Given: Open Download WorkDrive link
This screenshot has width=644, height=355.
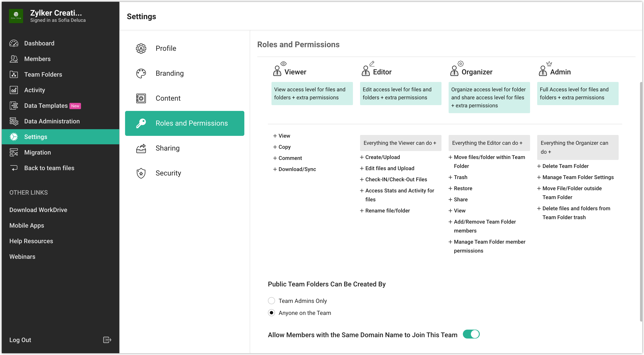Looking at the screenshot, I should (x=38, y=210).
